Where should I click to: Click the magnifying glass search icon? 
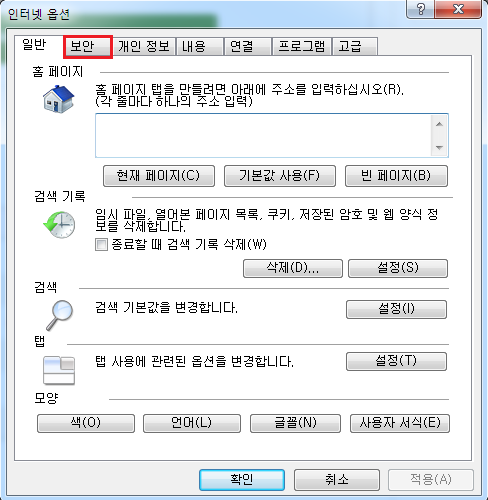click(x=59, y=315)
